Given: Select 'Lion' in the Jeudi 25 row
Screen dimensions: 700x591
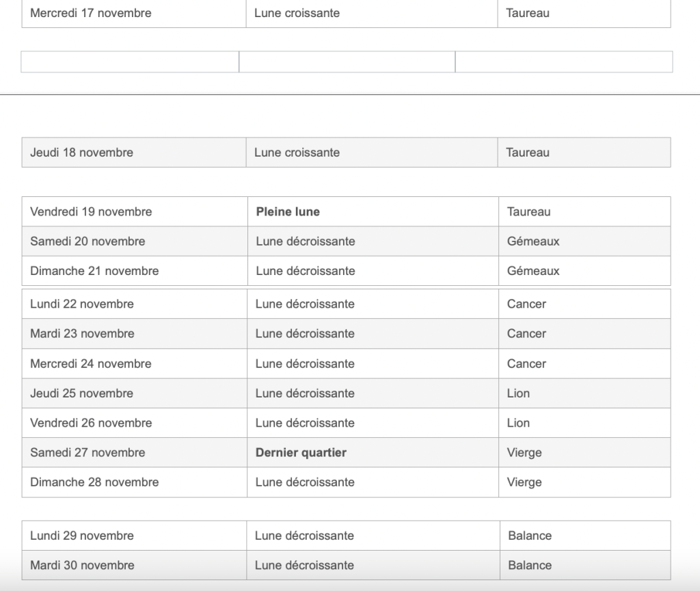Looking at the screenshot, I should pyautogui.click(x=518, y=393).
